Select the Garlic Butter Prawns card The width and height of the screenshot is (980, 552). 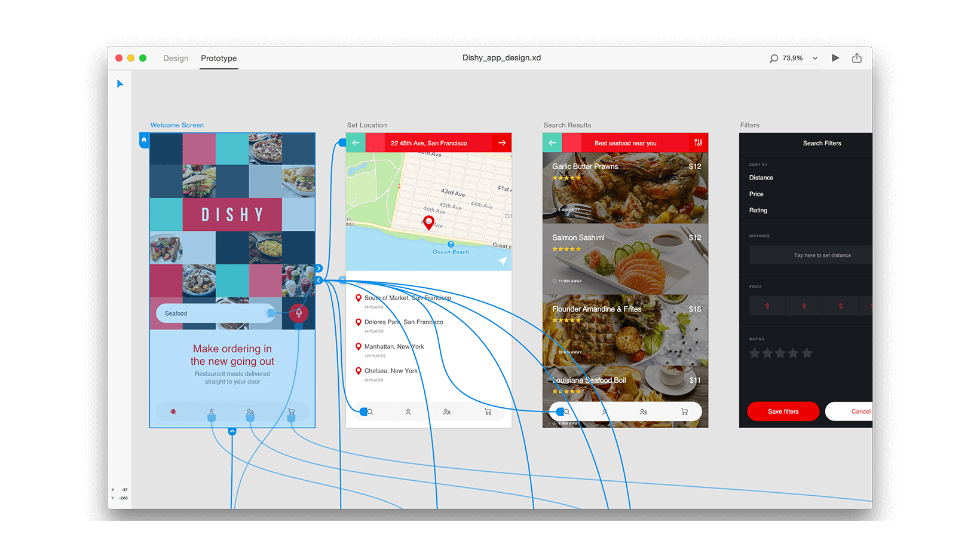[x=625, y=188]
